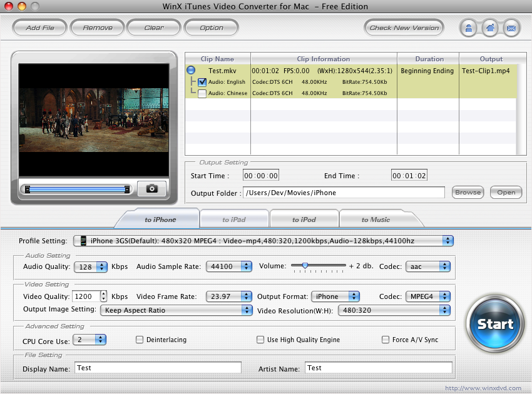
Task: Uncheck the Audio: English track
Action: pyautogui.click(x=202, y=82)
